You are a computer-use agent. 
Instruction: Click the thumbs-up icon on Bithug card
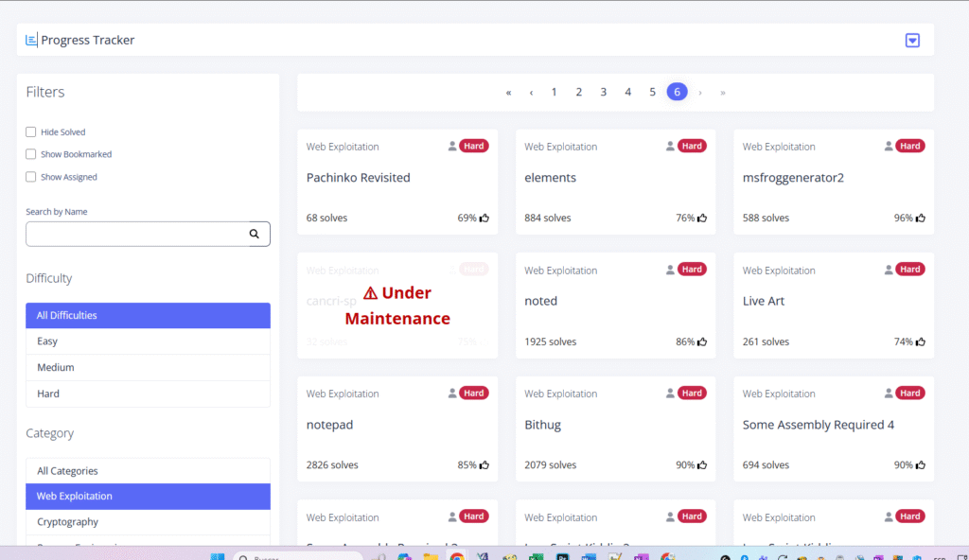click(702, 465)
